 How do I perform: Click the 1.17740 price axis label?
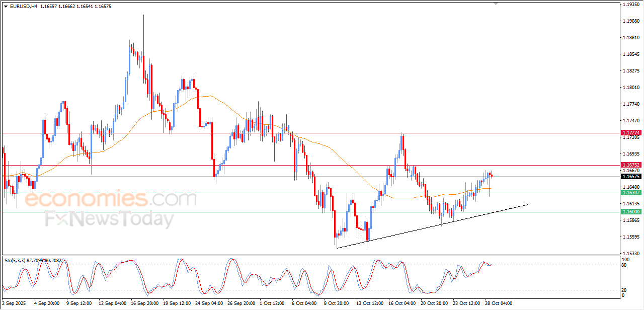tap(631, 104)
